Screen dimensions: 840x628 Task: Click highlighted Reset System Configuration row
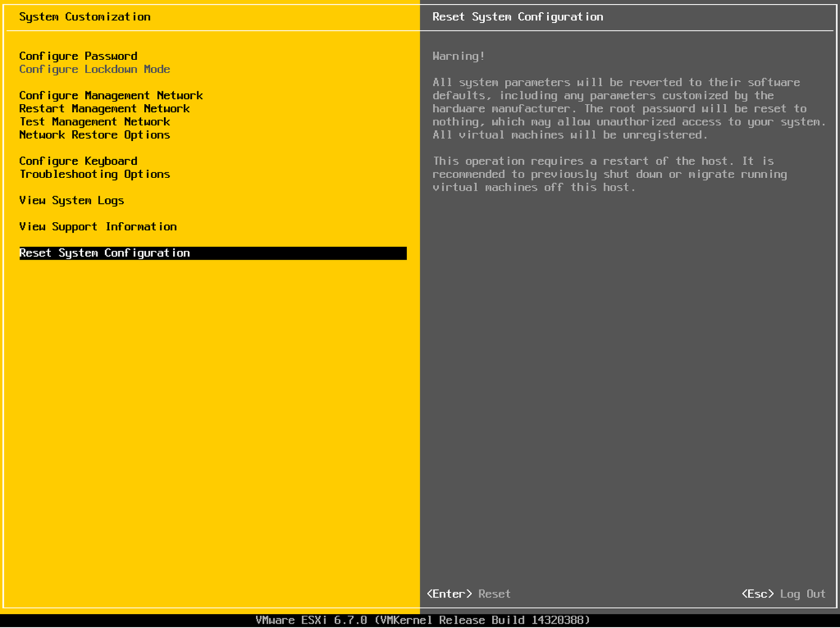pyautogui.click(x=213, y=253)
